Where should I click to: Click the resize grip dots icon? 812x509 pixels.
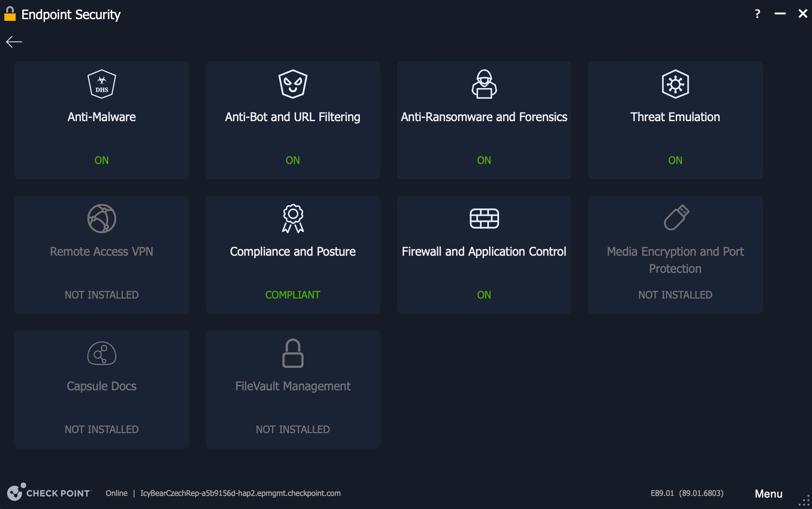[x=804, y=500]
